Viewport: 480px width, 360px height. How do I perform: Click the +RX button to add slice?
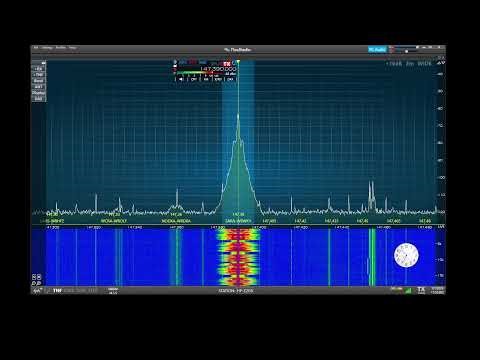(39, 69)
